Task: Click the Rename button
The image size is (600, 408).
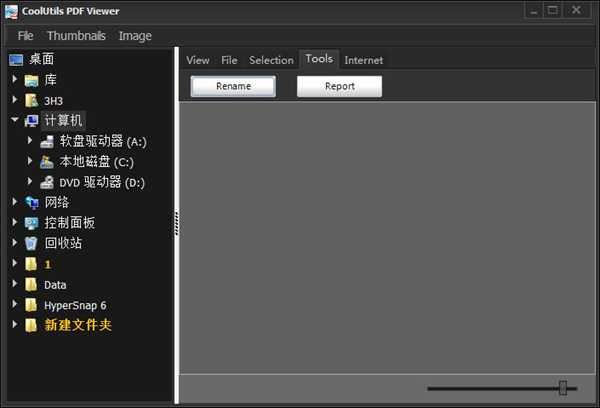Action: click(233, 86)
